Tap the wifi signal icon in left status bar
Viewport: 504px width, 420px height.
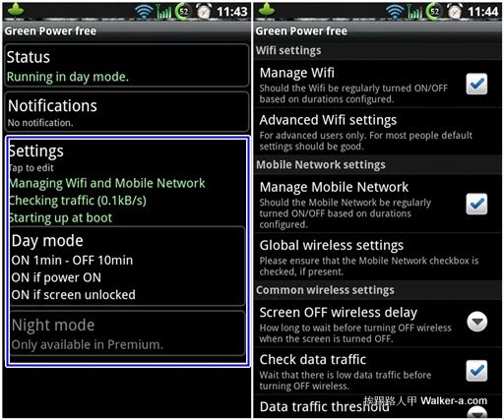(x=144, y=12)
